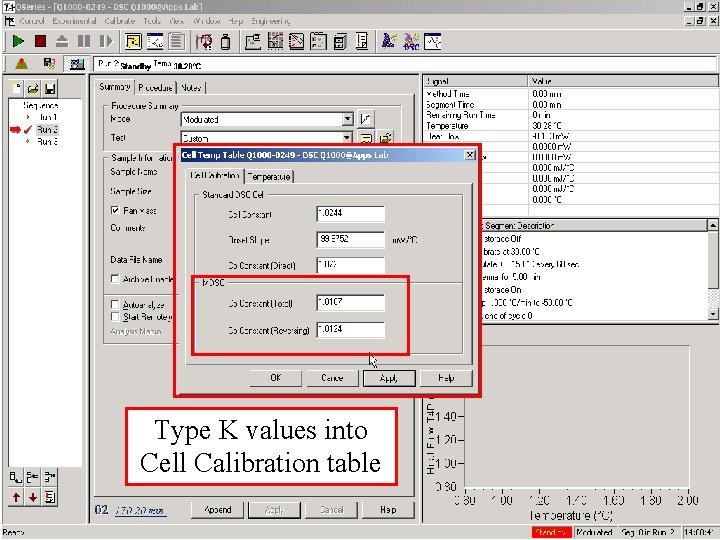Click the Onset Slope input field

[350, 240]
